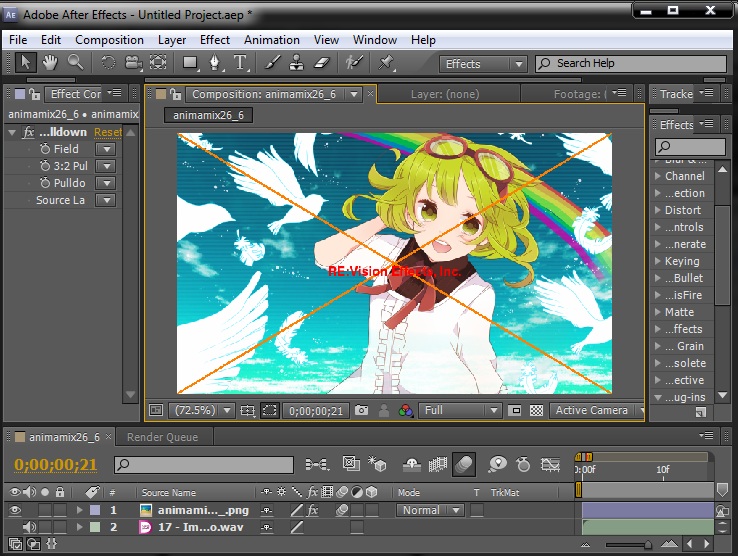
Task: Hide the animami png layer
Action: (15, 510)
